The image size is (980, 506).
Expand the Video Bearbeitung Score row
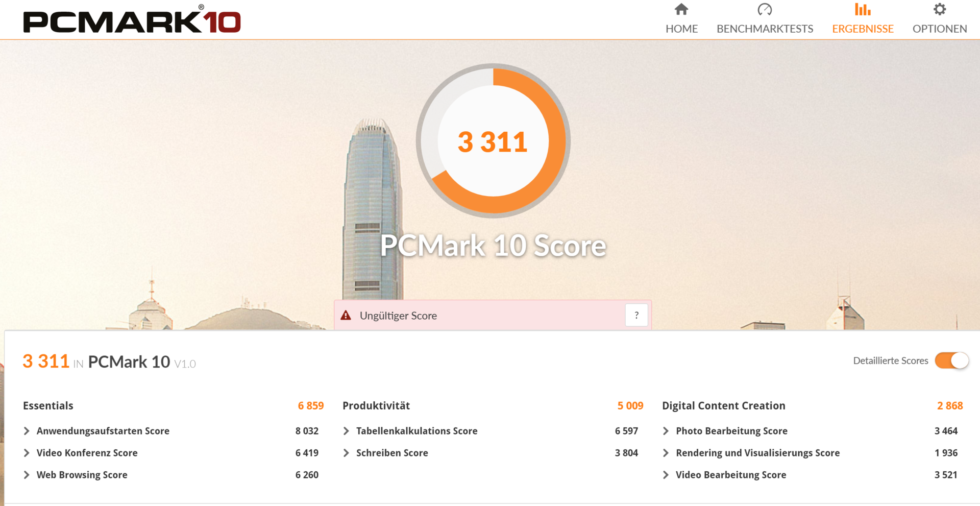pos(666,475)
